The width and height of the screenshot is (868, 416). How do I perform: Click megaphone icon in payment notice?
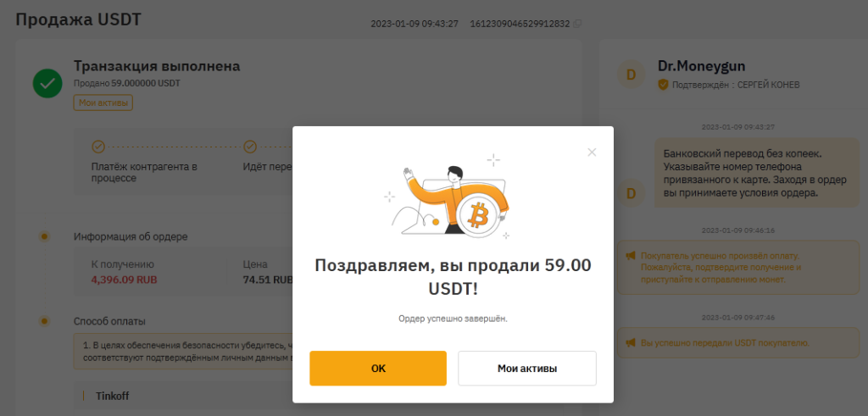tap(631, 256)
